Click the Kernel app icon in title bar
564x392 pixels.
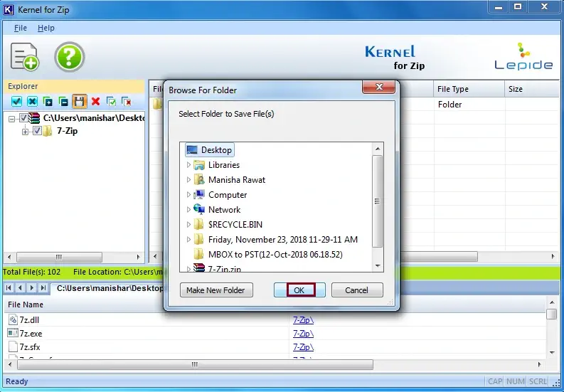pos(9,10)
